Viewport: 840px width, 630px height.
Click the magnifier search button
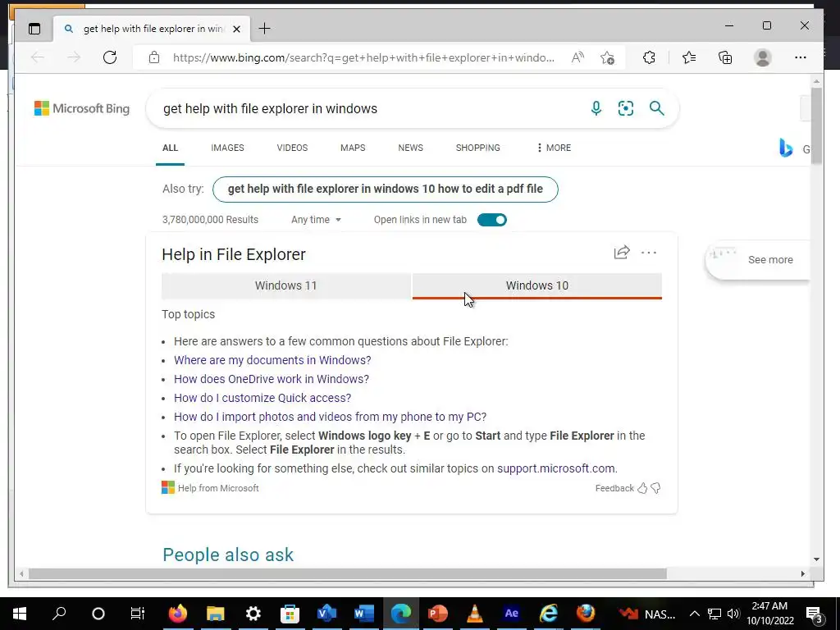pyautogui.click(x=657, y=108)
